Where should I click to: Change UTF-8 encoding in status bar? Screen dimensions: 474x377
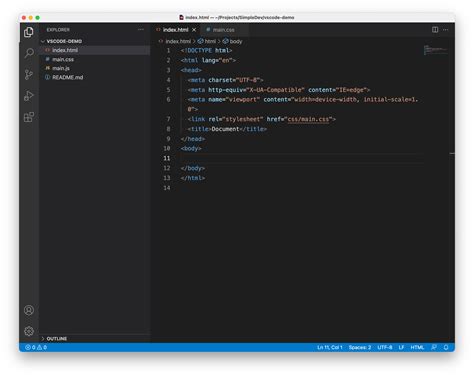(x=385, y=347)
